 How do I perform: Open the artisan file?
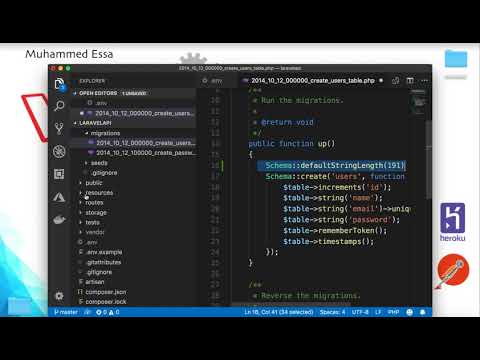tap(133, 282)
